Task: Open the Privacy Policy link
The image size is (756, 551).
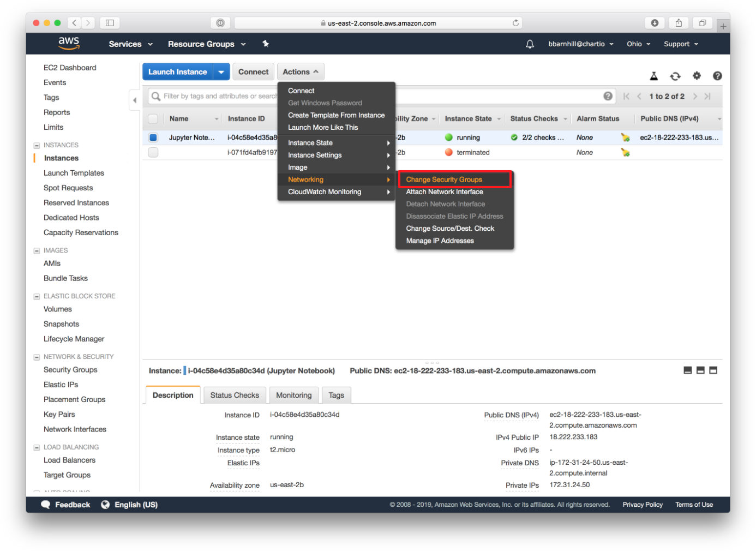Action: (643, 505)
